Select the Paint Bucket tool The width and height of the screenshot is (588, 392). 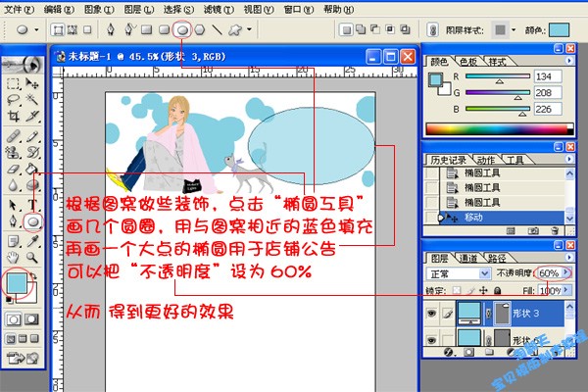pos(32,169)
